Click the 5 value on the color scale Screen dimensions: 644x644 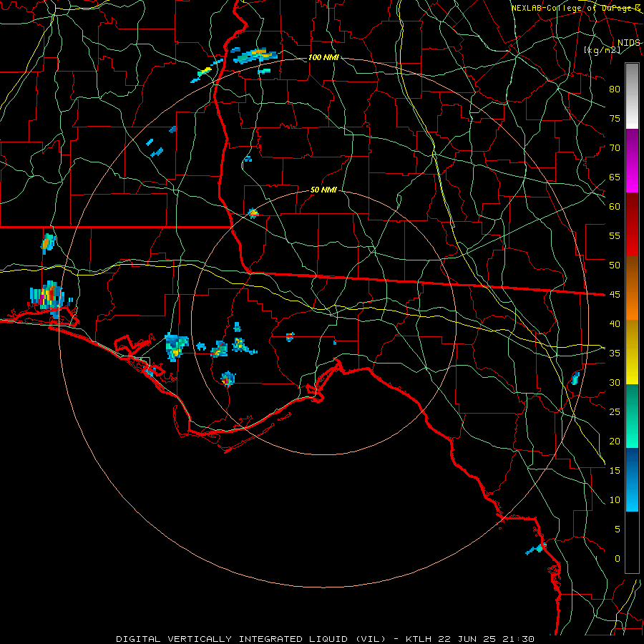point(618,529)
